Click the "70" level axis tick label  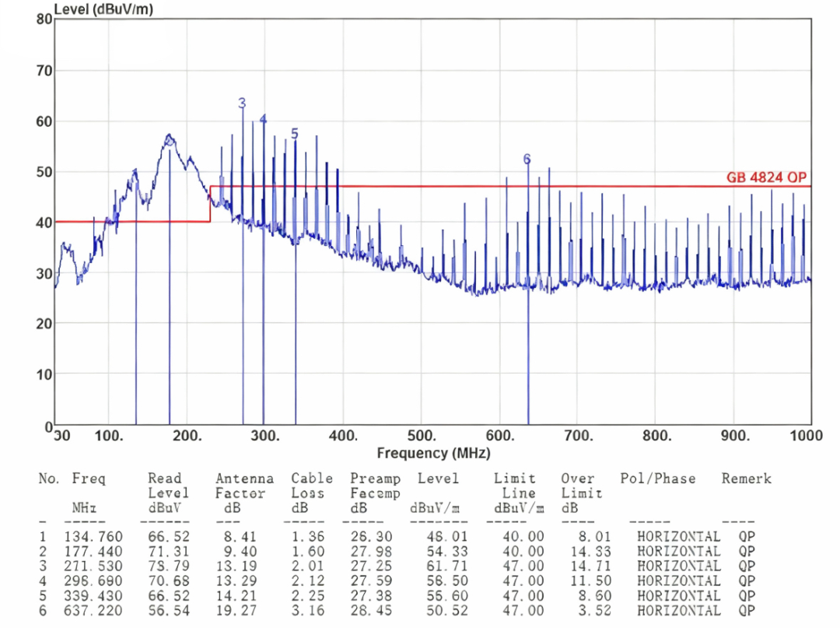pyautogui.click(x=44, y=71)
